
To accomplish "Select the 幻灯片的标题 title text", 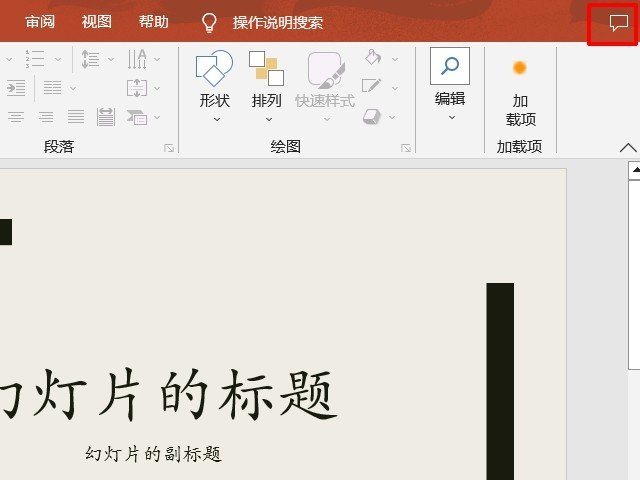I will point(169,395).
